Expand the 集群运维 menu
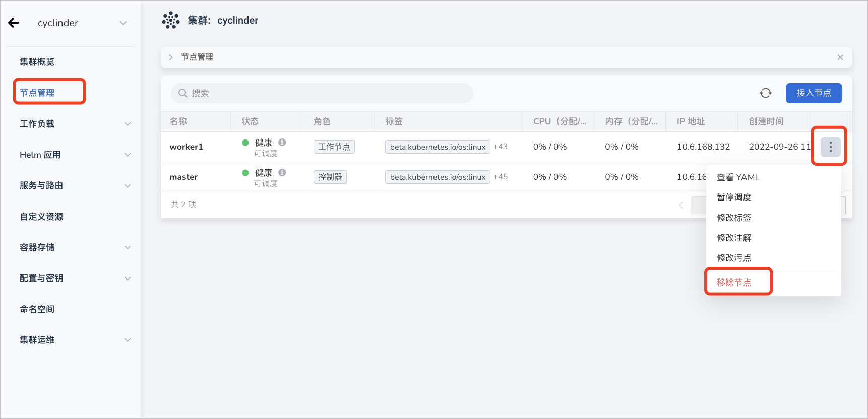Screen dimensions: 868x419 (x=128, y=340)
